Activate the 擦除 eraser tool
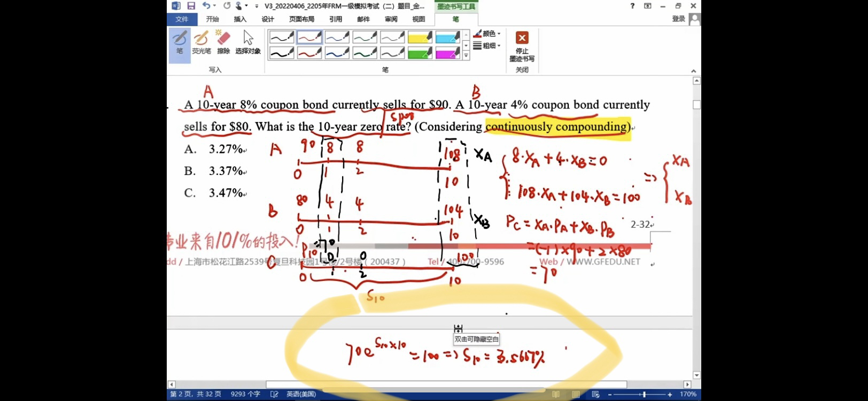 223,43
